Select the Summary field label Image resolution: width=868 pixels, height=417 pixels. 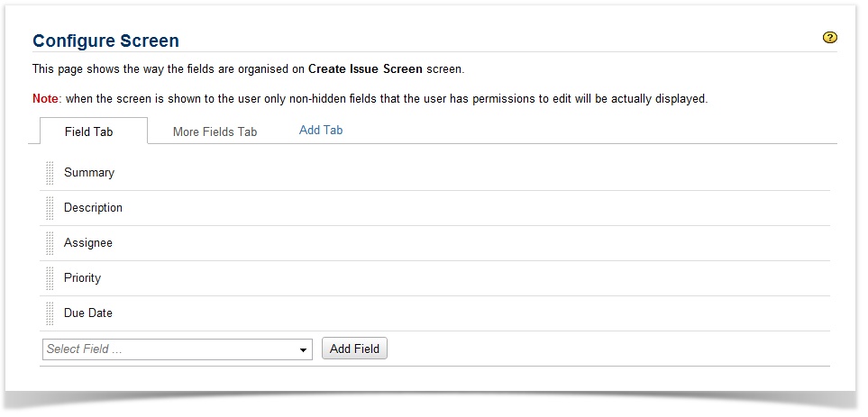[x=89, y=172]
